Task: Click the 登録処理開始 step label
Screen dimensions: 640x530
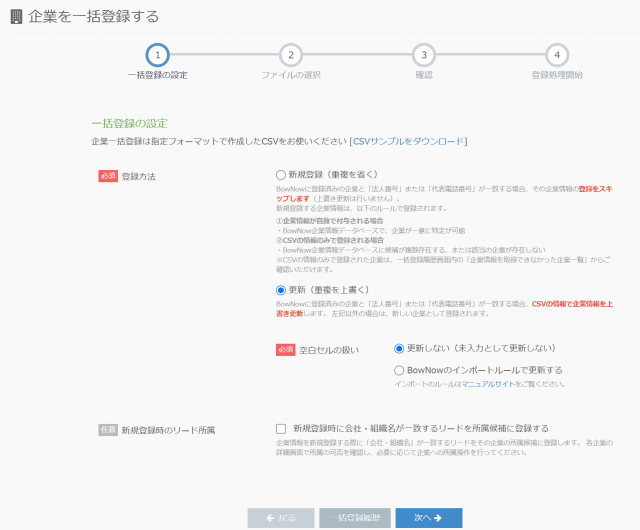Action: (x=557, y=75)
